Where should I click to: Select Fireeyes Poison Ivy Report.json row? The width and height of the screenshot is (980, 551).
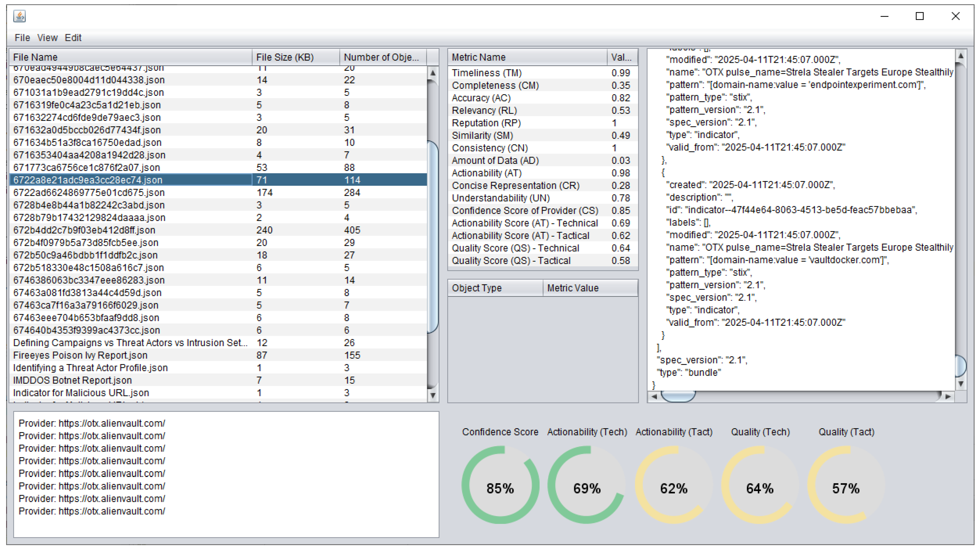coord(80,355)
